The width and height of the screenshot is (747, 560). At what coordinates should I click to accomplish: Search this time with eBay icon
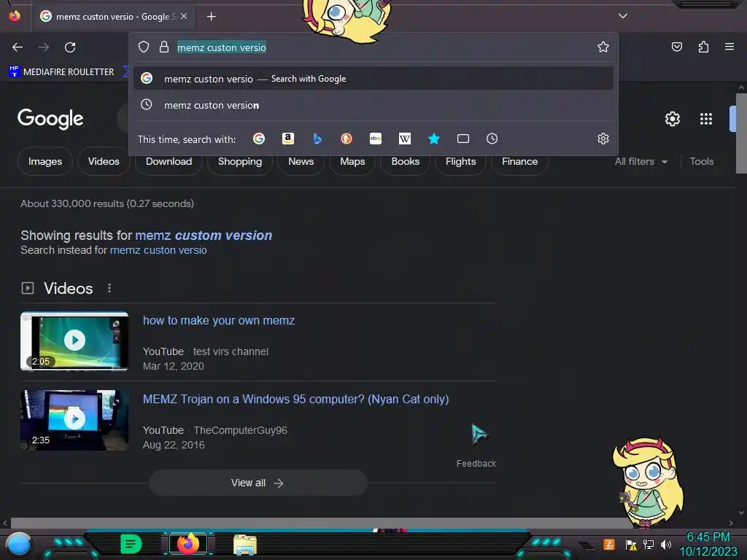coord(376,139)
